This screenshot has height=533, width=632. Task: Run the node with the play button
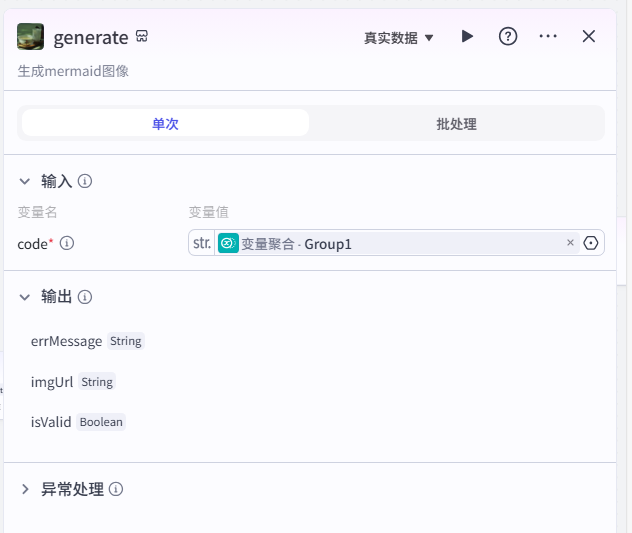(x=467, y=36)
